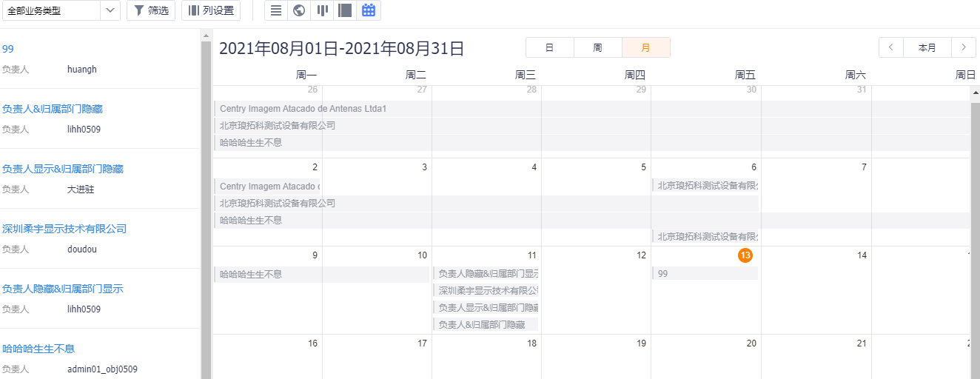Switch to 周 week view
980x379 pixels.
(x=597, y=47)
